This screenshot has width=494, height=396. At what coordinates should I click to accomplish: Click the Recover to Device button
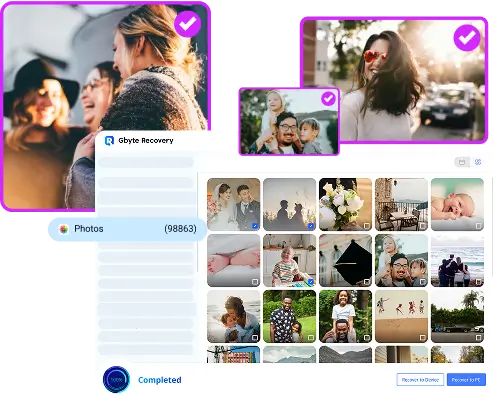click(x=420, y=380)
